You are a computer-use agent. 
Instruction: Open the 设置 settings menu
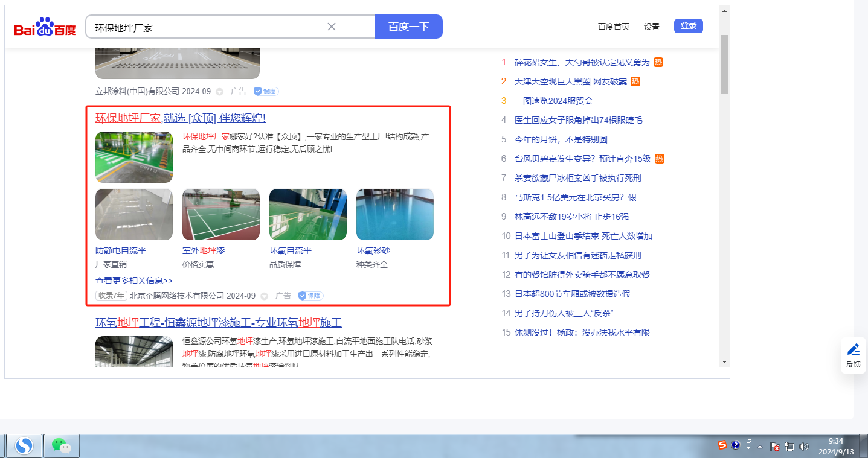[x=652, y=27]
